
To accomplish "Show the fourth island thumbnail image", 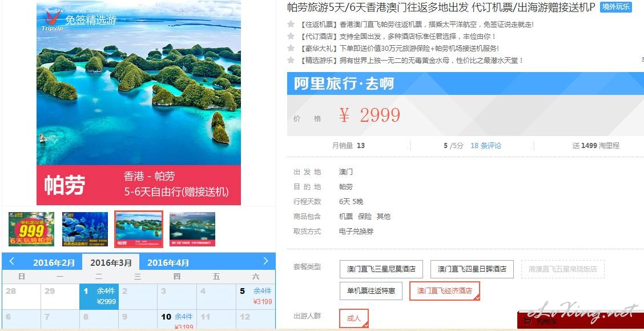I will (192, 229).
